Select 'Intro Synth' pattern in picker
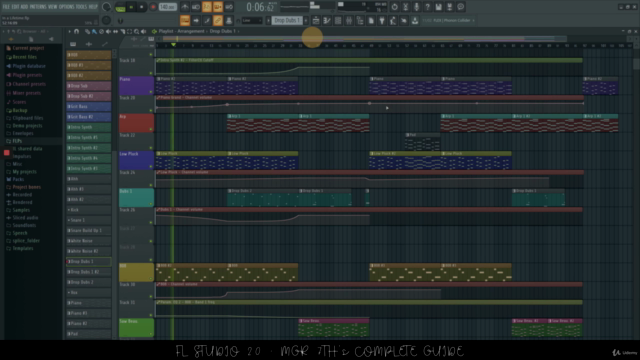This screenshot has width=640, height=360. coord(89,127)
